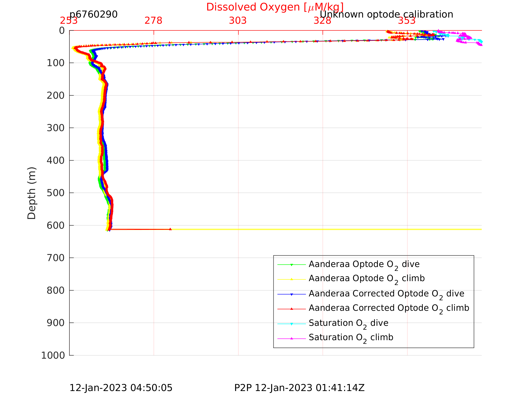This screenshot has width=532, height=399.
Task: Click the depth tick label 700
Action: pyautogui.click(x=56, y=258)
